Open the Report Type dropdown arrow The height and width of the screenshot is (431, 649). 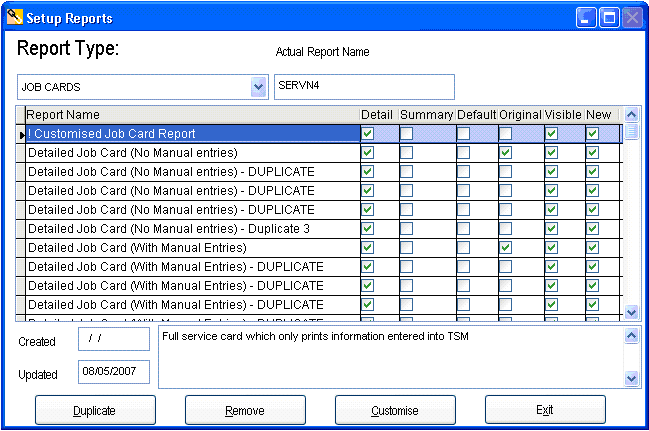click(x=259, y=87)
